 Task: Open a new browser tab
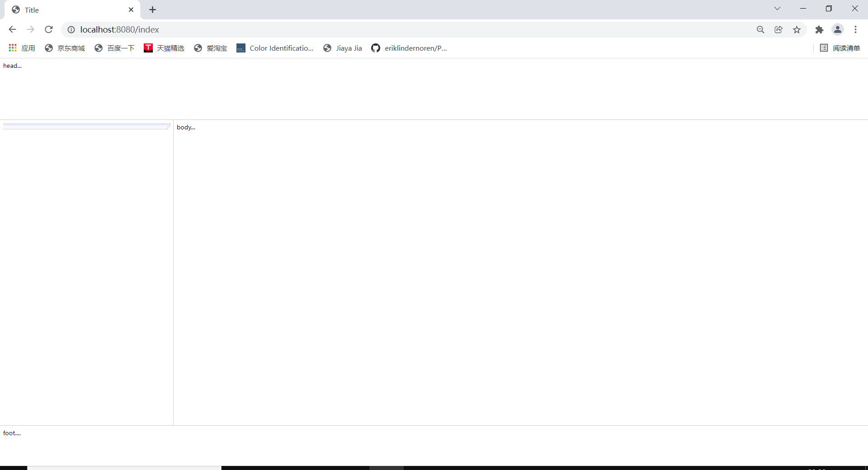click(x=153, y=9)
